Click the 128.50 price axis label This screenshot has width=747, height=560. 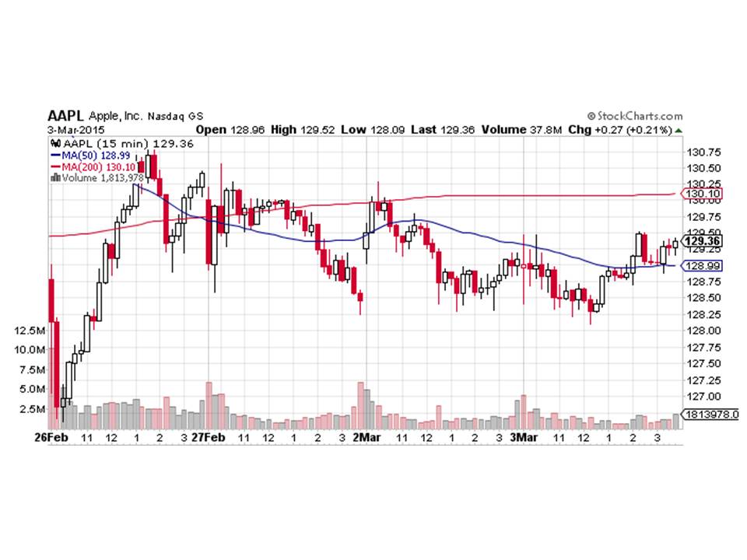tap(703, 298)
